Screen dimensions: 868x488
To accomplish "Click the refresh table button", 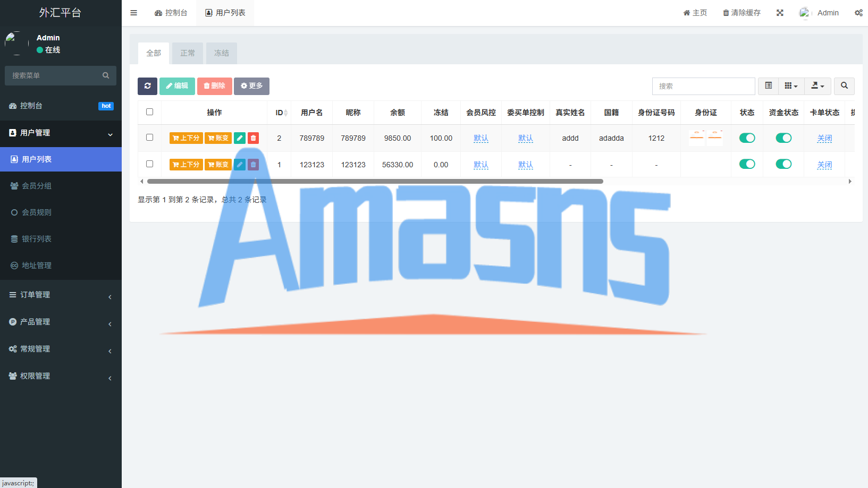I will click(x=147, y=86).
